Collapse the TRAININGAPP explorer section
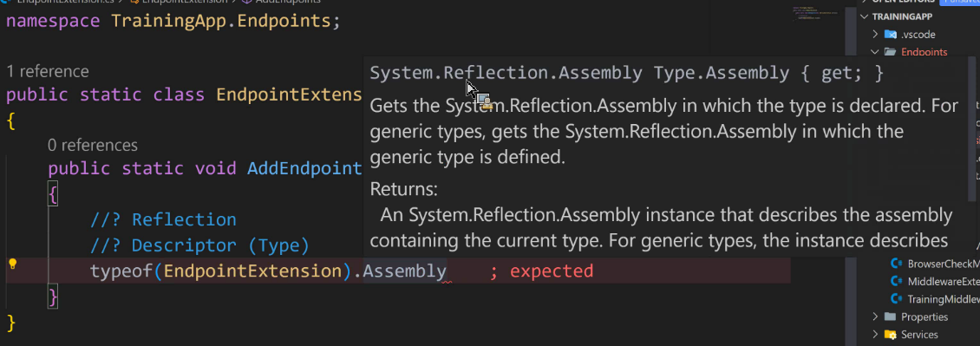 pyautogui.click(x=865, y=16)
